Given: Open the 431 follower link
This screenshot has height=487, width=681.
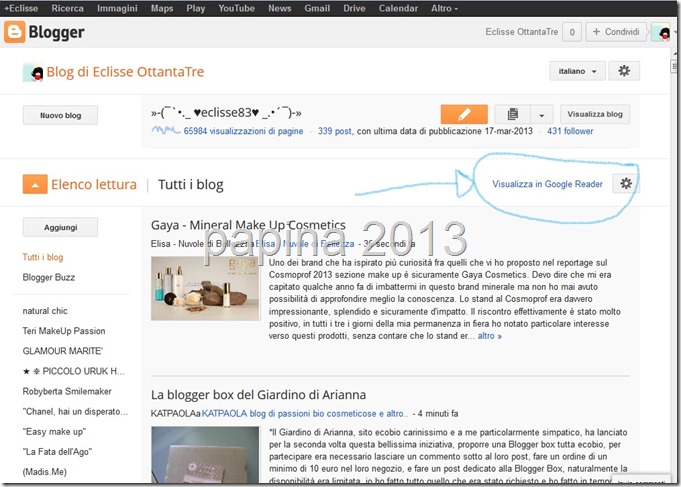Looking at the screenshot, I should [570, 131].
